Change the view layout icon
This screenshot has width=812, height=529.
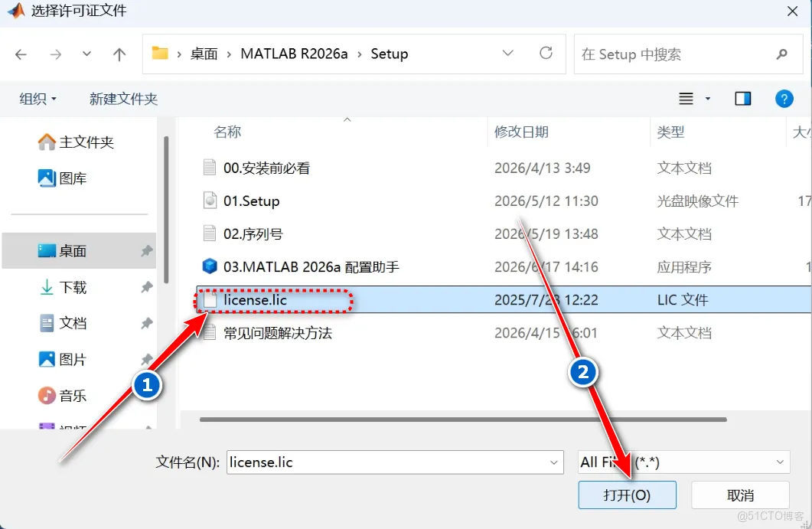686,99
